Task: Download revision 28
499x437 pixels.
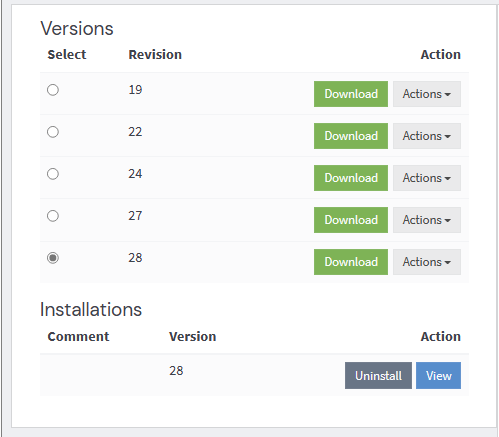Action: tap(351, 262)
